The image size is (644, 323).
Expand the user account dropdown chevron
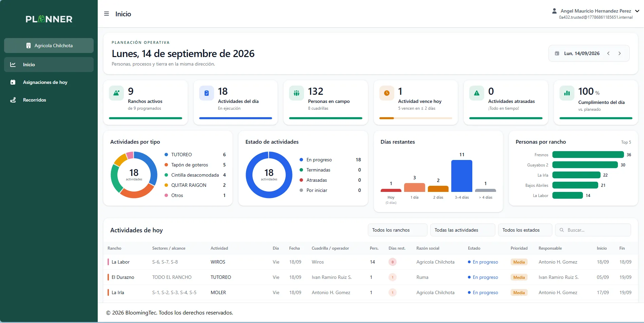tap(637, 11)
